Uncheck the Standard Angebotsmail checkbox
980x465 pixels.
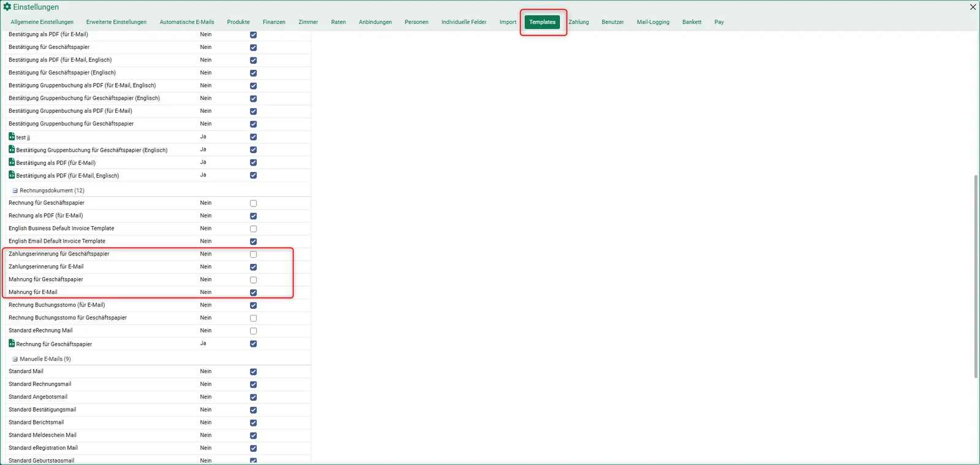point(254,397)
